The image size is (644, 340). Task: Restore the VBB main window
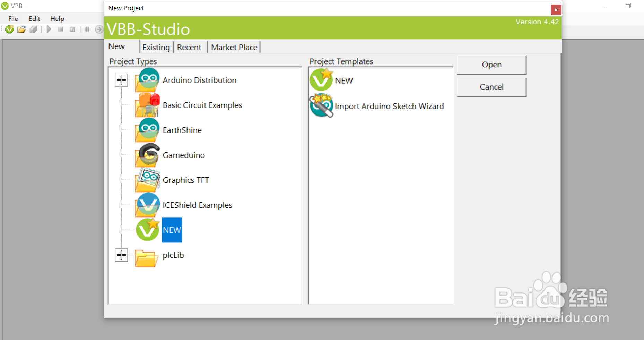628,6
